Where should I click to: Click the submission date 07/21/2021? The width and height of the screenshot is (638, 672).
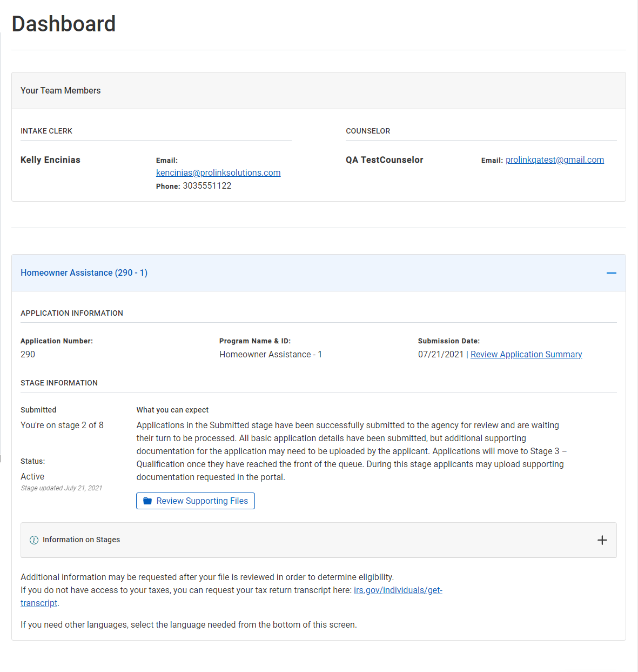tap(440, 354)
